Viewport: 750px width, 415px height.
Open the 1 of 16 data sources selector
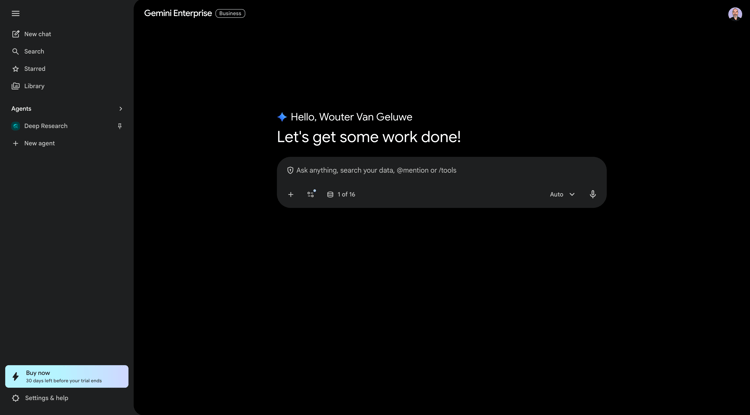pyautogui.click(x=341, y=195)
